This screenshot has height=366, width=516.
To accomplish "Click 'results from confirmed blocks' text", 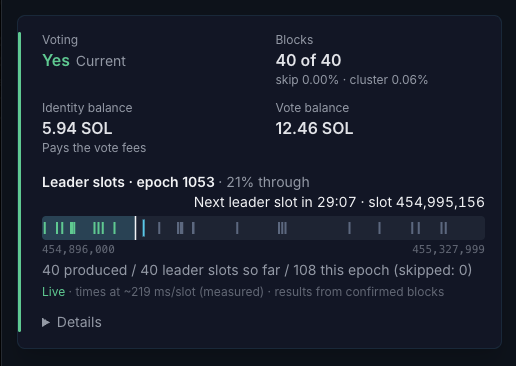I will pyautogui.click(x=359, y=292).
